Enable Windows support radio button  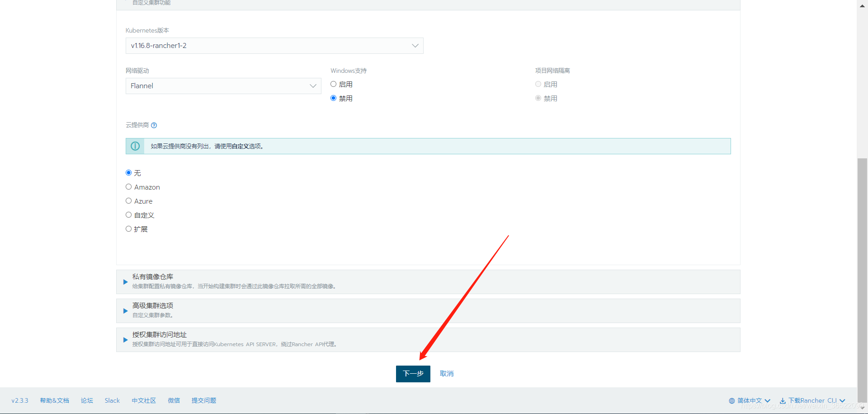coord(334,84)
